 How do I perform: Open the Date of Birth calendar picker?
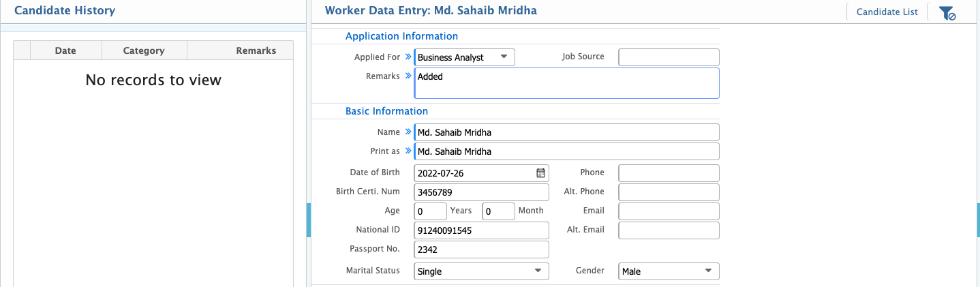pos(540,173)
